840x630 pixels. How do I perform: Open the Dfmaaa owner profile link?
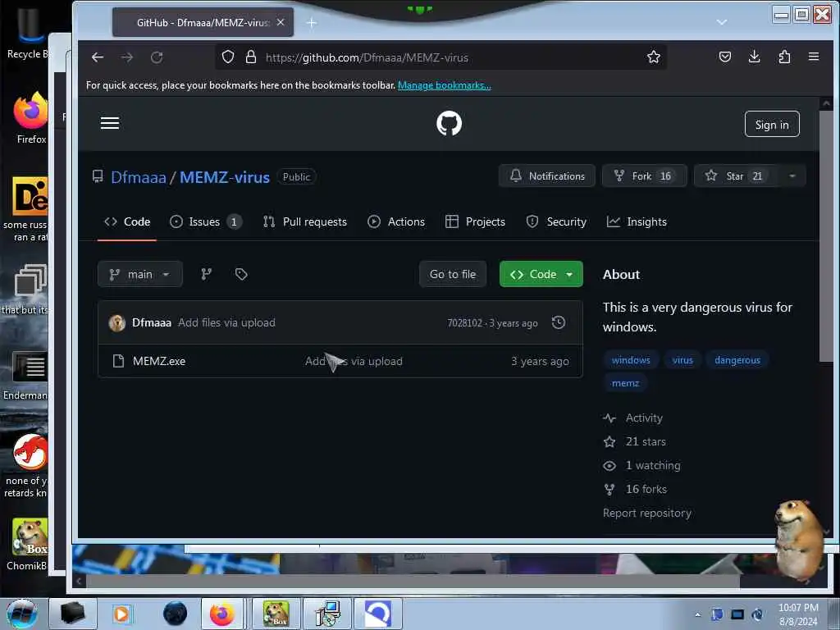pos(138,177)
